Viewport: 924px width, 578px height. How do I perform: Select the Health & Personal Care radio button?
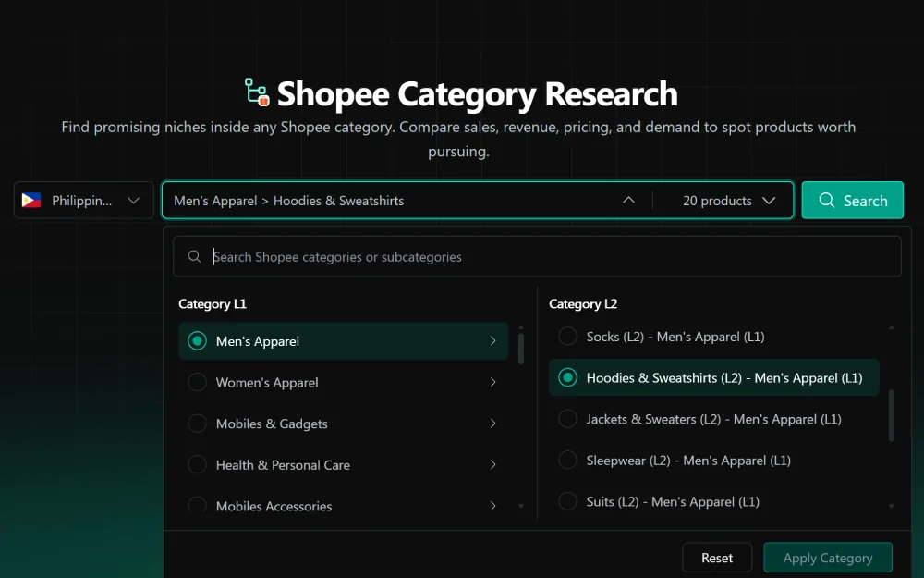pos(197,465)
